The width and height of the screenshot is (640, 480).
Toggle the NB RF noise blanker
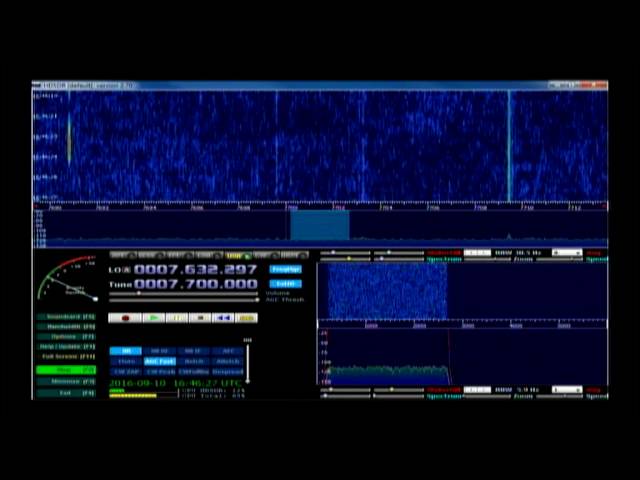pos(160,351)
